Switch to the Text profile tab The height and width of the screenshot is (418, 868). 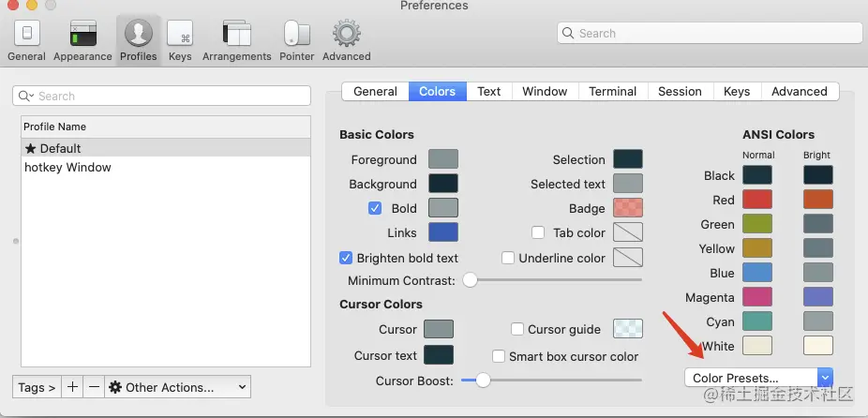pos(489,91)
